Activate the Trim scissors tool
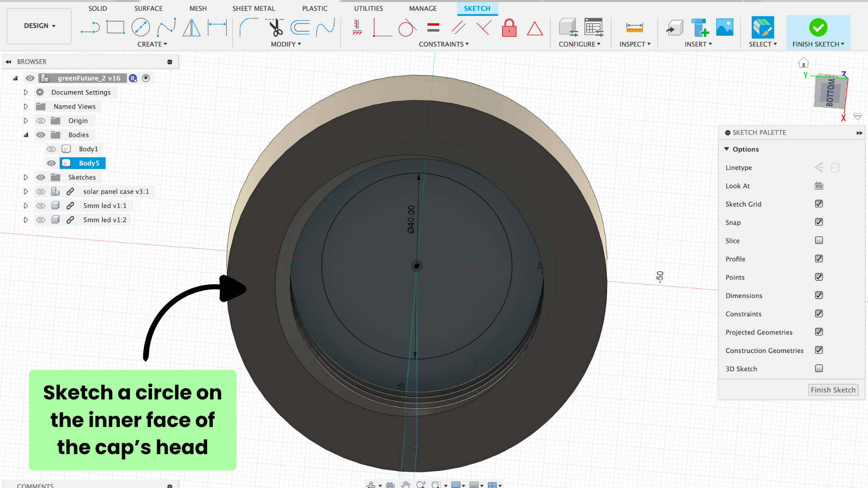 pos(275,28)
